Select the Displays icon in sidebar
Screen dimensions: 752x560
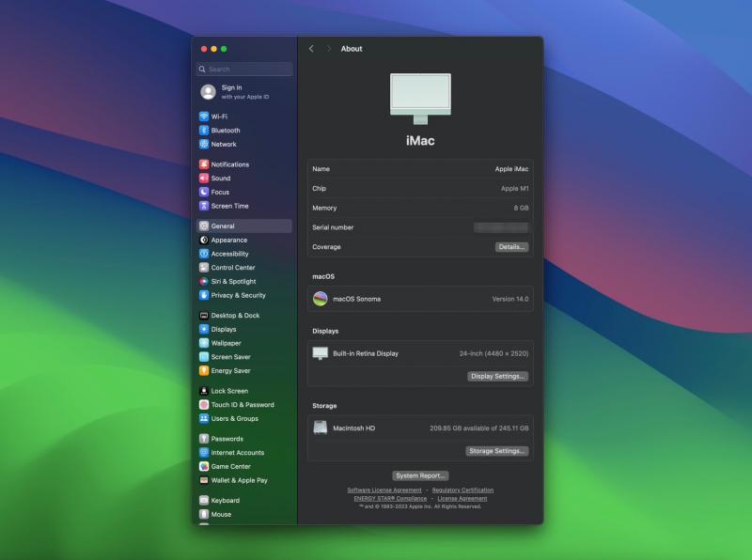[x=204, y=330]
